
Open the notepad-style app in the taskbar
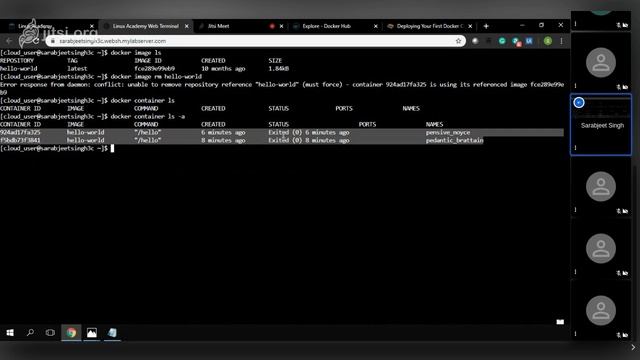coord(112,333)
